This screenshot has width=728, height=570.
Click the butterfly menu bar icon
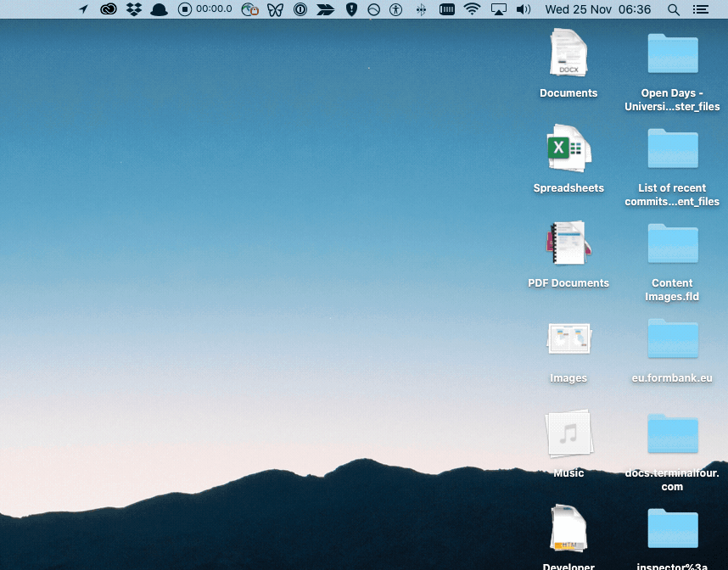click(x=275, y=9)
